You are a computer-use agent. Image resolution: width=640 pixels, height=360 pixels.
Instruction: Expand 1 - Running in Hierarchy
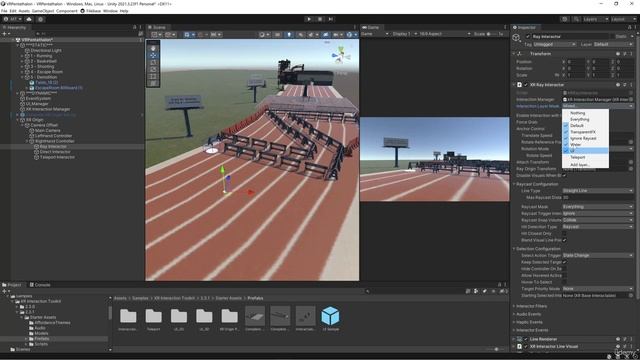pyautogui.click(x=22, y=56)
